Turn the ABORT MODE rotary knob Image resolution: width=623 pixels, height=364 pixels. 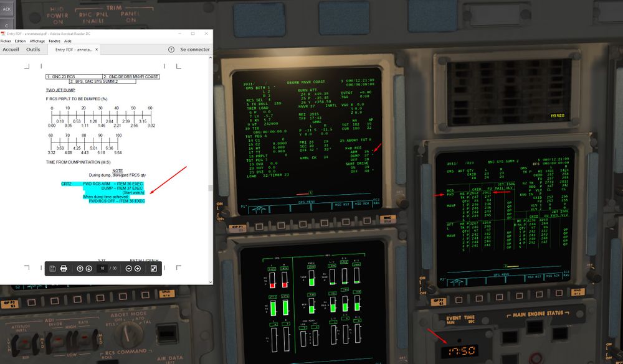[x=129, y=335]
